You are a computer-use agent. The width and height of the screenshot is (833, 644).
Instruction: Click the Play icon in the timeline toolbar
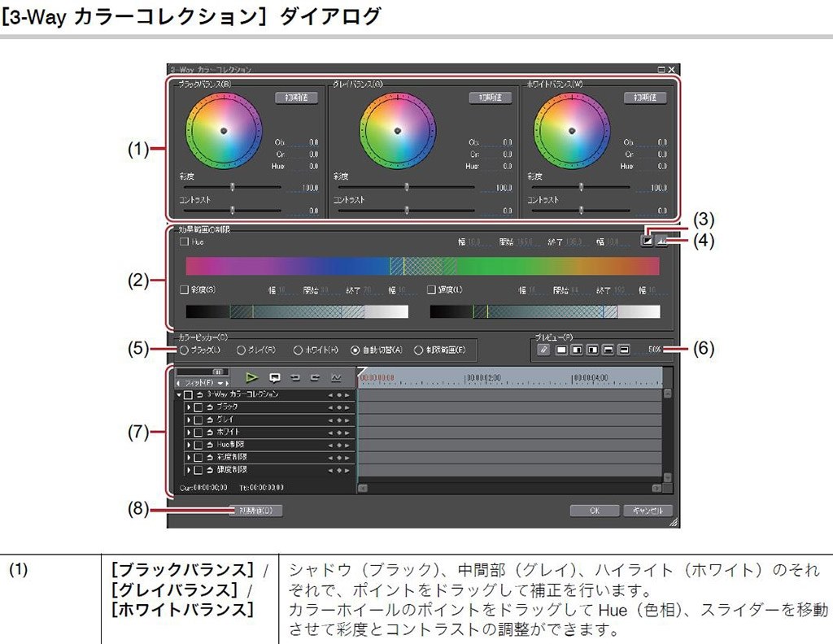coord(251,377)
